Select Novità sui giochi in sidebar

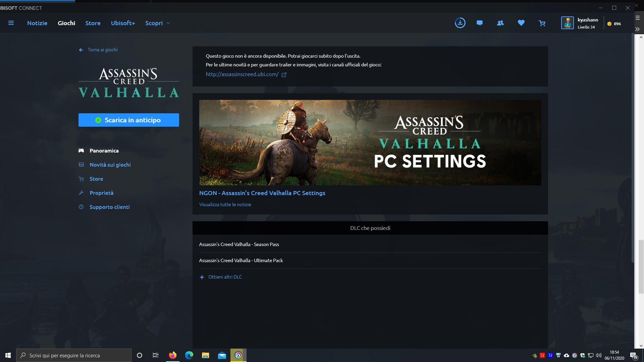point(110,165)
